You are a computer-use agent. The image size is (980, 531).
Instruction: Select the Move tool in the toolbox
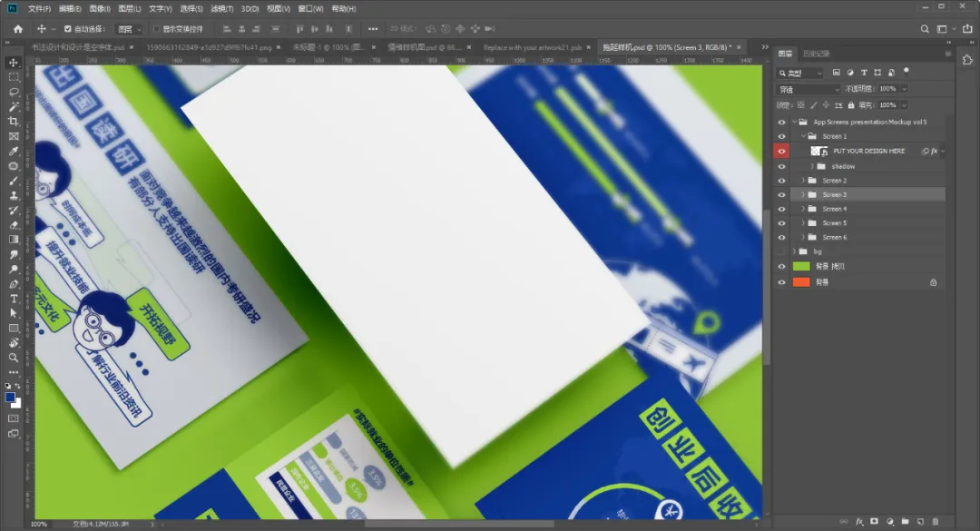[13, 63]
